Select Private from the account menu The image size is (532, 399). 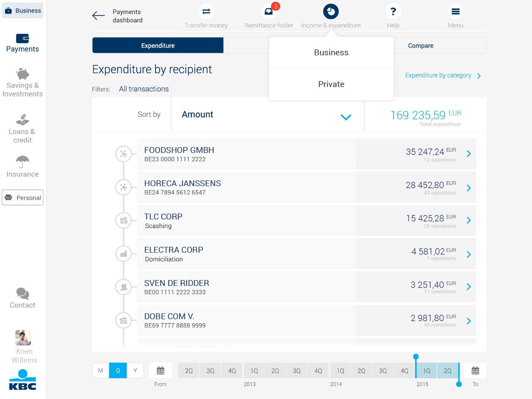click(331, 84)
